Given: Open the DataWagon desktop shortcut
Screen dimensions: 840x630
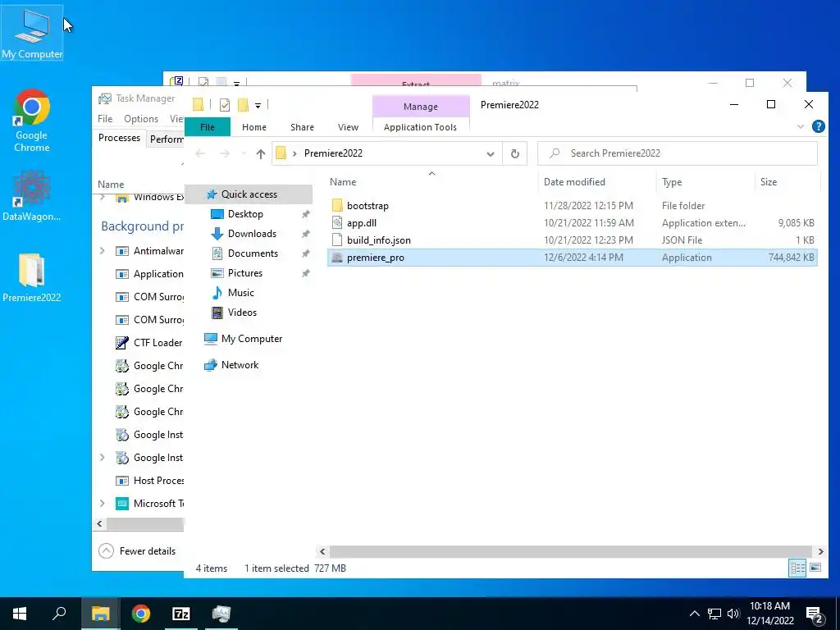Looking at the screenshot, I should coord(32,195).
